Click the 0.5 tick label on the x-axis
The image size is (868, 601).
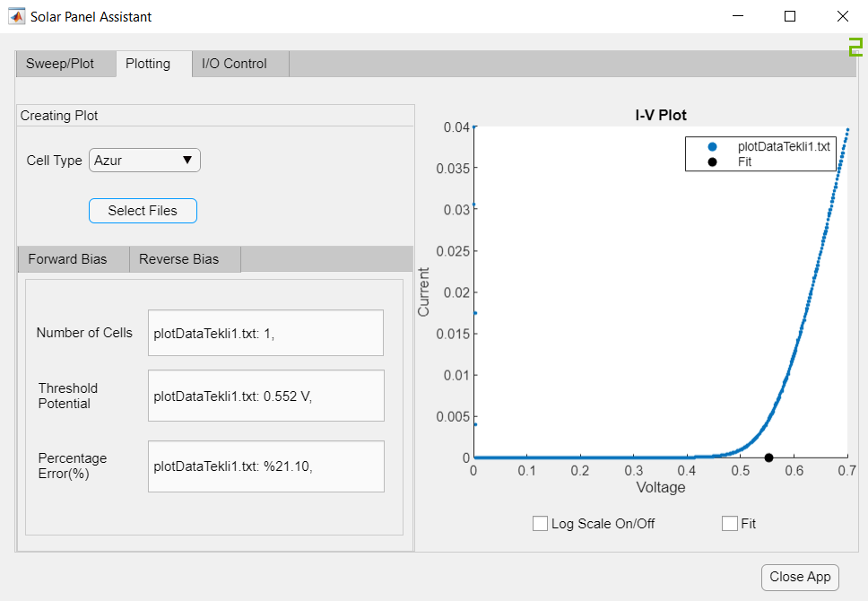741,471
